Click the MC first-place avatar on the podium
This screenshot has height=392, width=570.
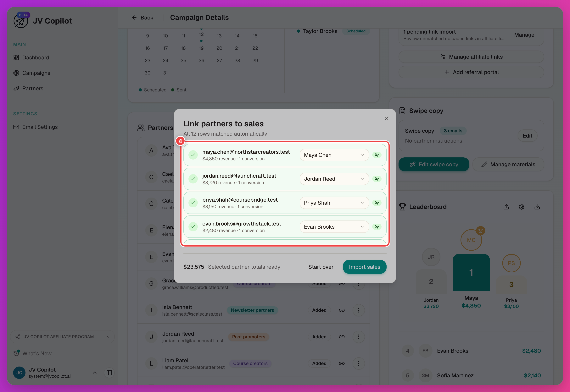pos(471,240)
